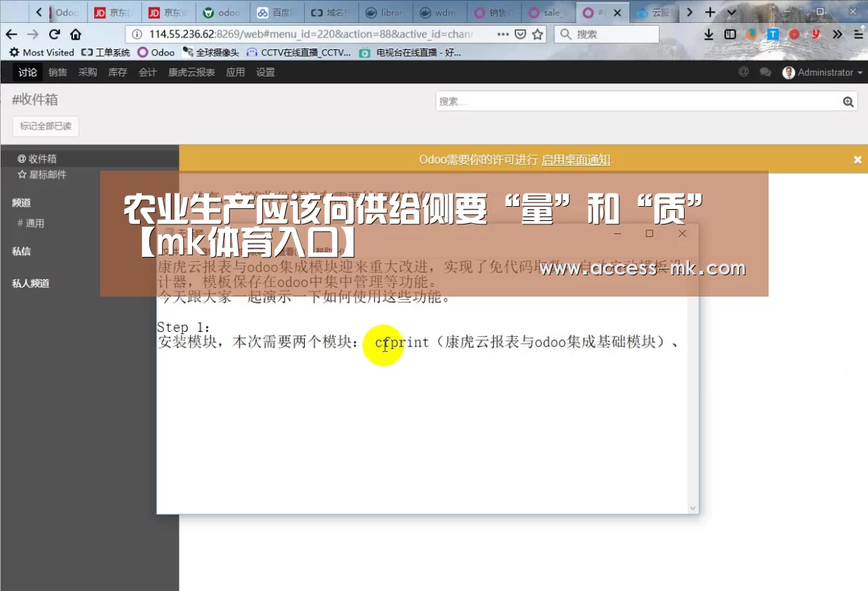Open the downloads arrow icon
Screen dimensions: 868x591
[x=708, y=35]
